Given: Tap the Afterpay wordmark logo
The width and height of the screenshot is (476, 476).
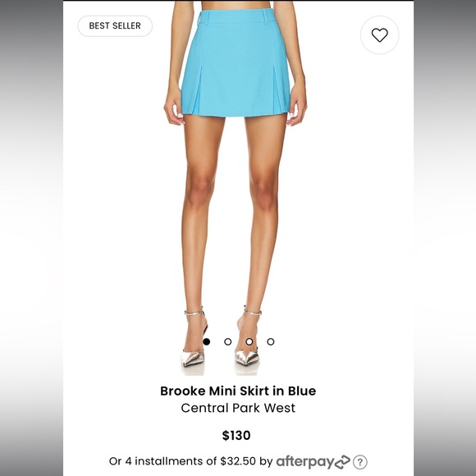Looking at the screenshot, I should tap(304, 462).
